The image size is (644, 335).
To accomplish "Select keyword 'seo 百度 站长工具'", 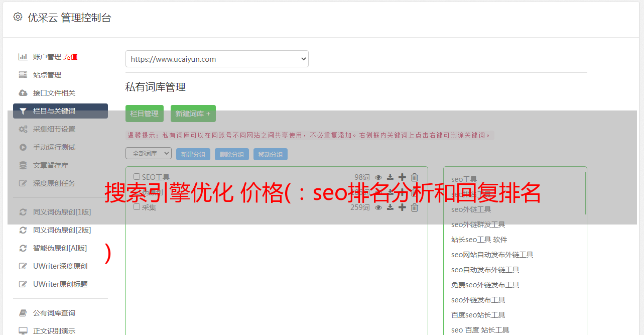I will (480, 330).
